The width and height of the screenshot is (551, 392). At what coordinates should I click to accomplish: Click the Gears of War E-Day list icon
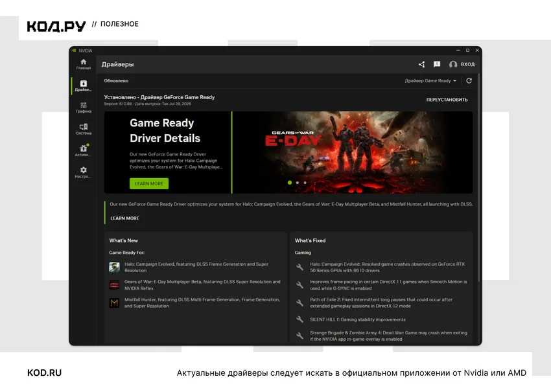pos(114,285)
